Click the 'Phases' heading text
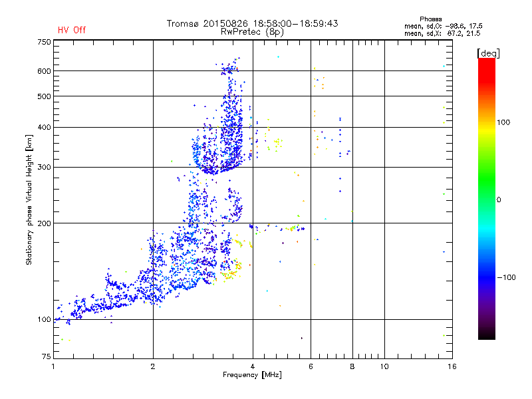Image resolution: width=532 pixels, height=399 pixels. [430, 19]
